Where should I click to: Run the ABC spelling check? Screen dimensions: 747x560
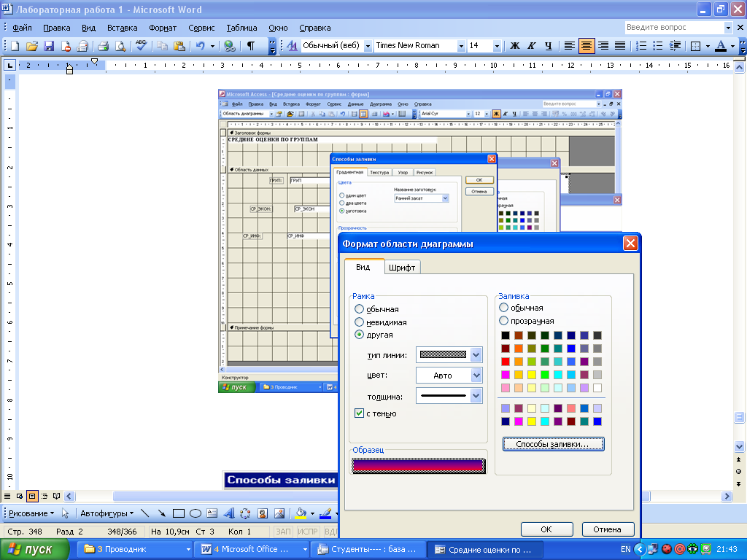(x=141, y=46)
